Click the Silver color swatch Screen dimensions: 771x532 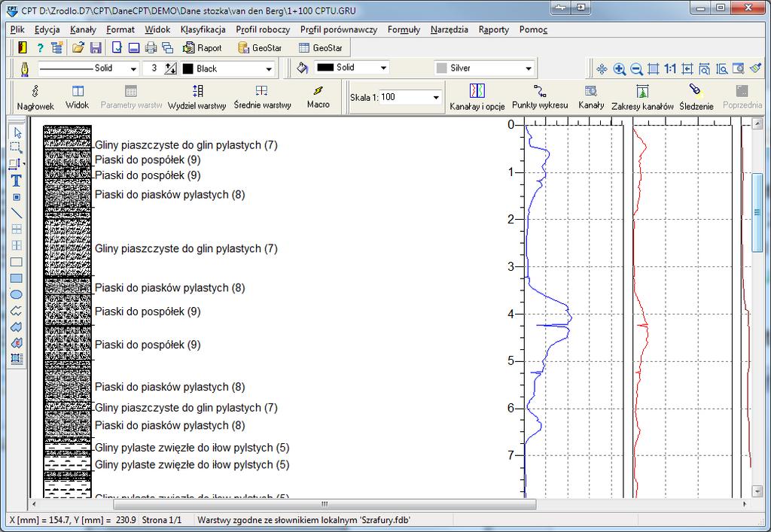tap(441, 68)
